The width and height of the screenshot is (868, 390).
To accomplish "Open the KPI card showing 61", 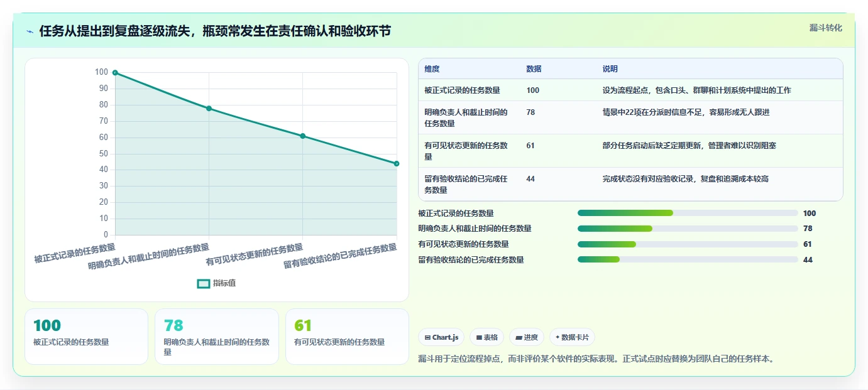I will click(347, 337).
